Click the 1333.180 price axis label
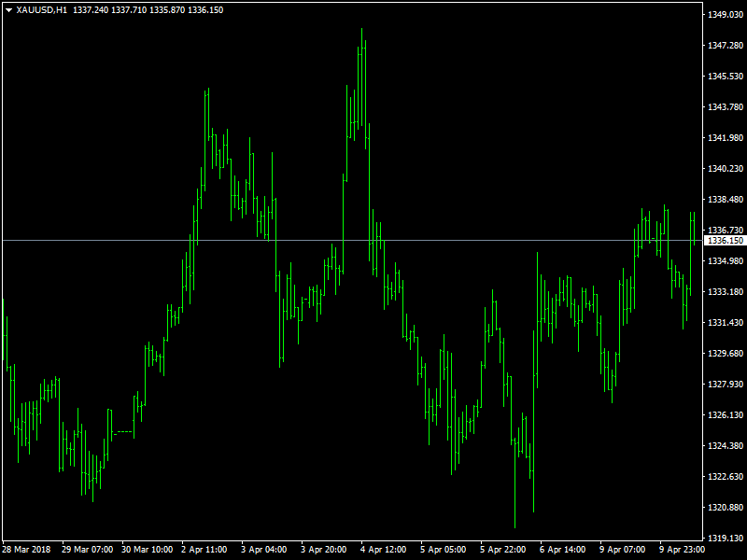 coord(726,292)
